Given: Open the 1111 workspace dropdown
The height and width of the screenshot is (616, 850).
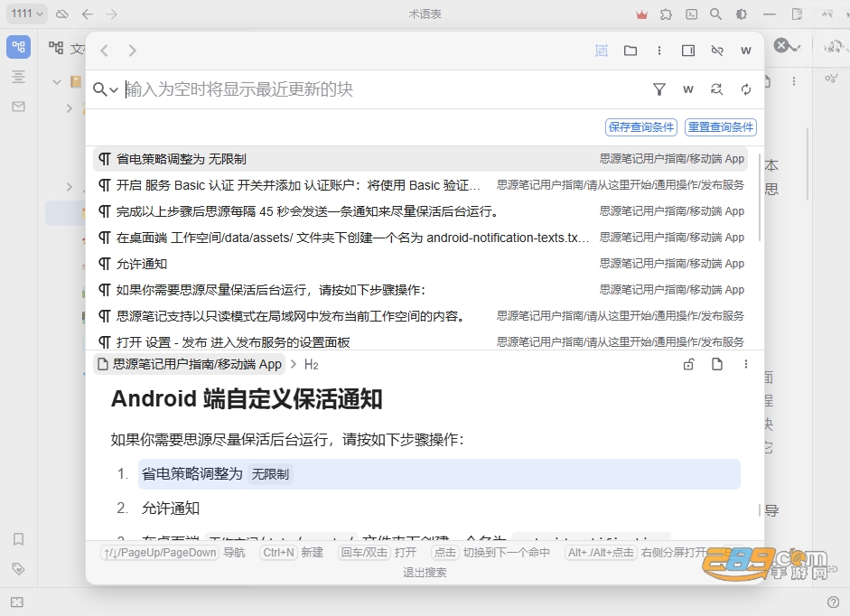Looking at the screenshot, I should click(x=26, y=14).
